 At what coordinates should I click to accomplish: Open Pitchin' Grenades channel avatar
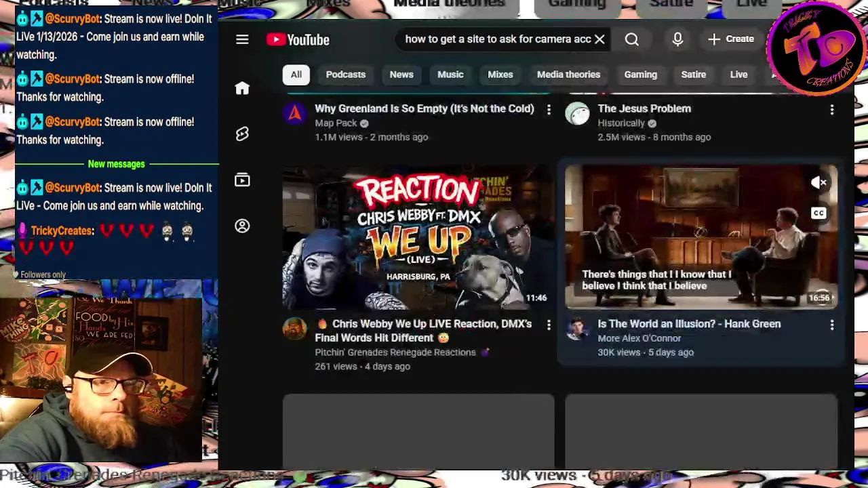coord(294,329)
